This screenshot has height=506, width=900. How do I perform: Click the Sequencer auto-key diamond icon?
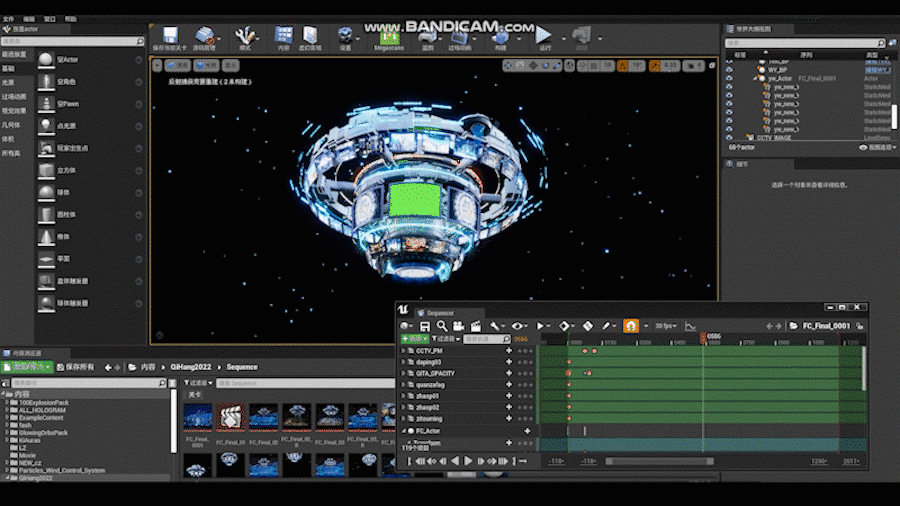point(587,326)
